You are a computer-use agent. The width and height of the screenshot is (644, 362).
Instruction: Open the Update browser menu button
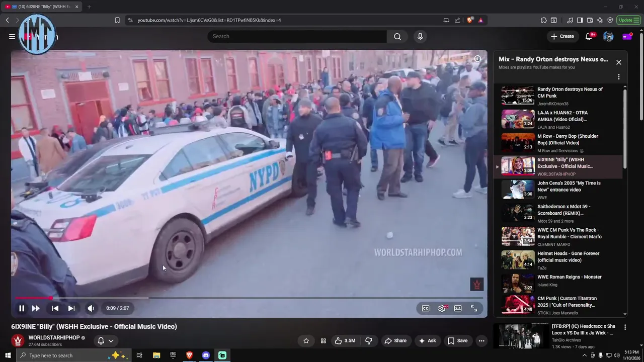[x=629, y=20]
